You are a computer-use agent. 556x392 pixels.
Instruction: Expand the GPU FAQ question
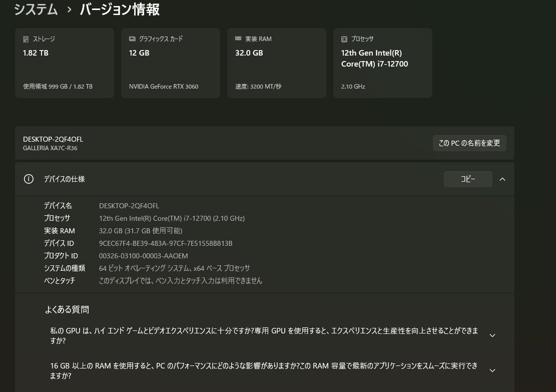(492, 335)
